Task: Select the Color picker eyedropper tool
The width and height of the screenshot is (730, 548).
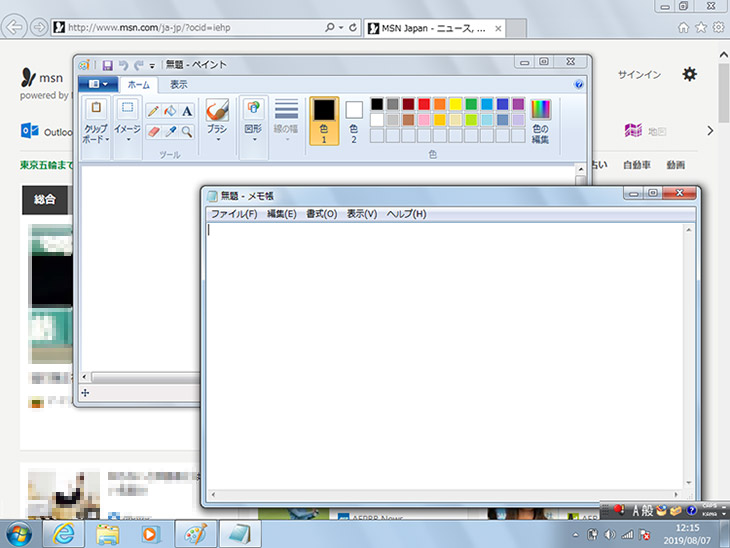Action: (x=170, y=131)
